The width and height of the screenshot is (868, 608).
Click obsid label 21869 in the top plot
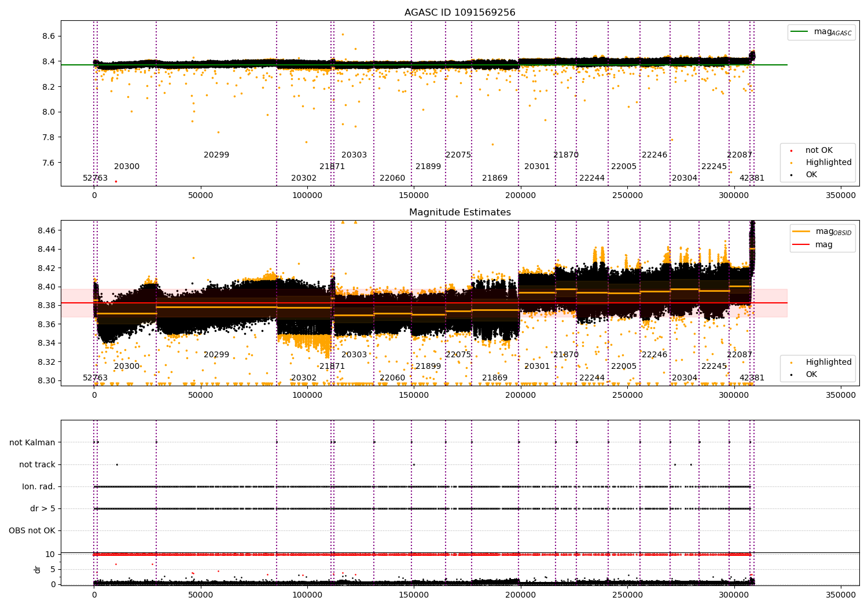495,178
